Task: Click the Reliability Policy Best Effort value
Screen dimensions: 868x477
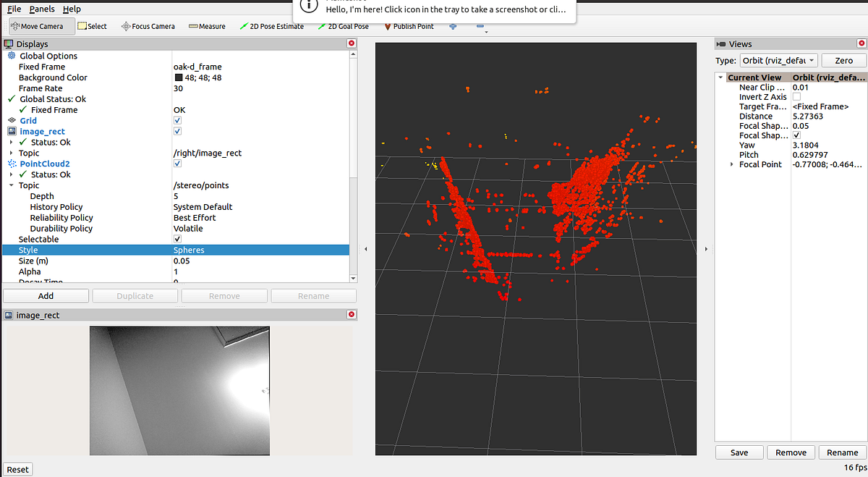Action: [195, 218]
